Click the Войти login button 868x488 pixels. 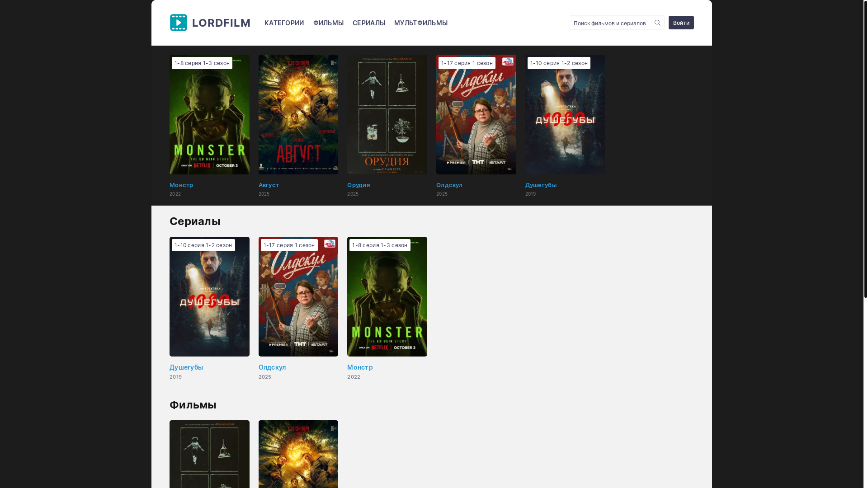(681, 23)
